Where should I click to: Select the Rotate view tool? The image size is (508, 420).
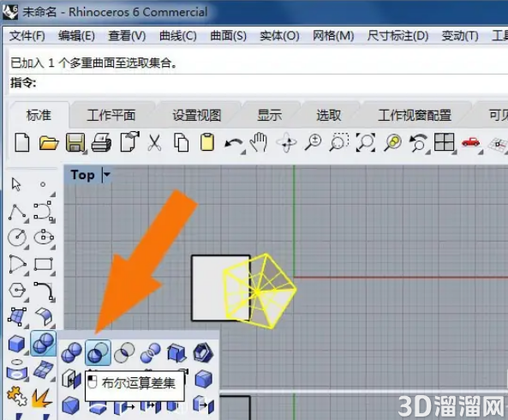pos(287,142)
